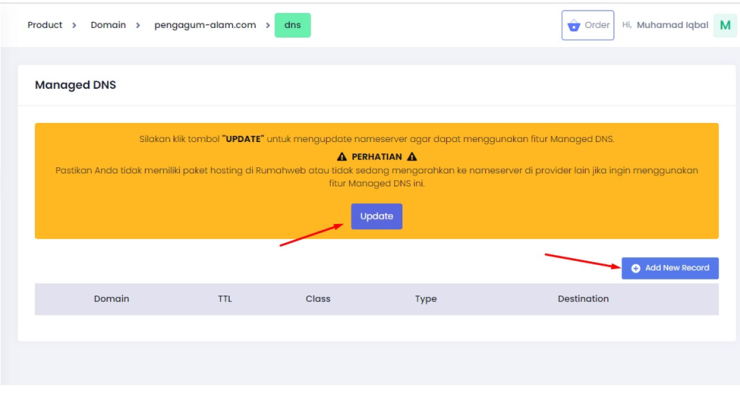Screen dimensions: 740x394
Task: Click the PERHATIAN warning label
Action: pos(377,157)
